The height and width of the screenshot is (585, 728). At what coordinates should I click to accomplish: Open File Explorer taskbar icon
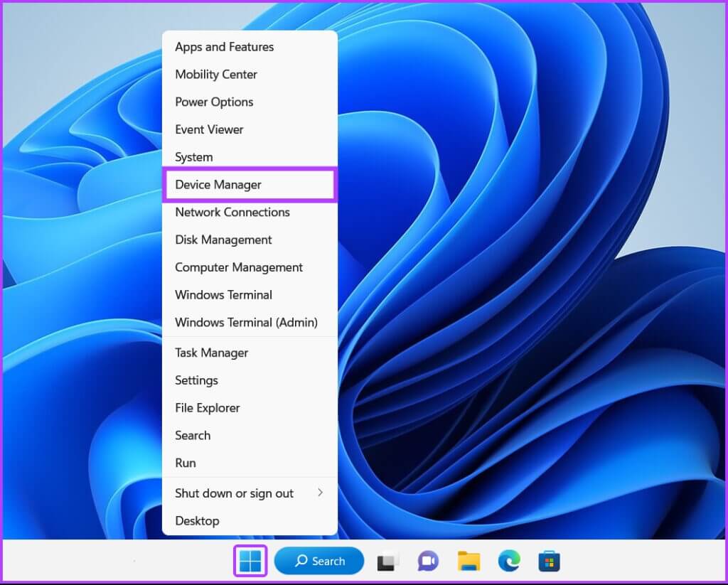click(469, 562)
